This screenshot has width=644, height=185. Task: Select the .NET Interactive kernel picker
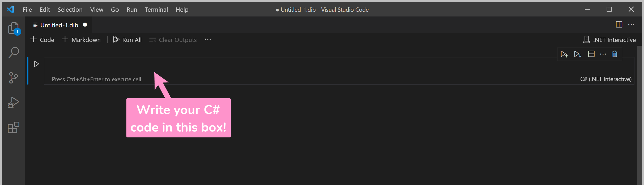[609, 40]
